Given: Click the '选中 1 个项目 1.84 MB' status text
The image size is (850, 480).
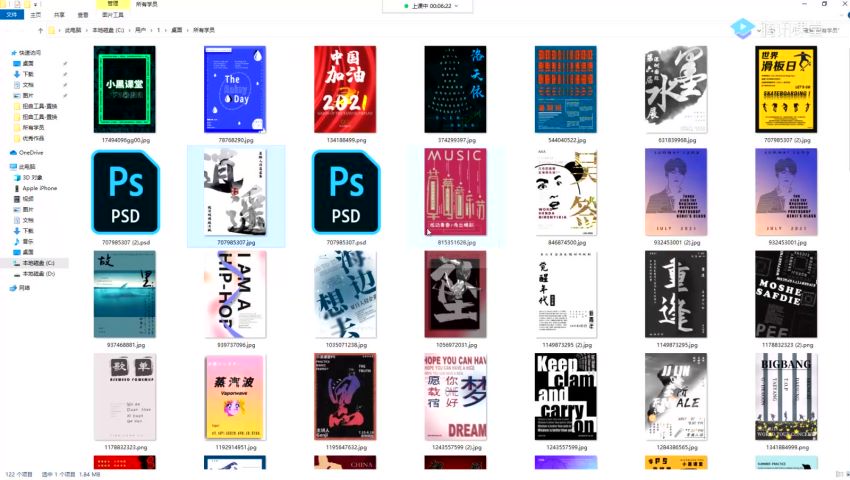Looking at the screenshot, I should coord(71,475).
